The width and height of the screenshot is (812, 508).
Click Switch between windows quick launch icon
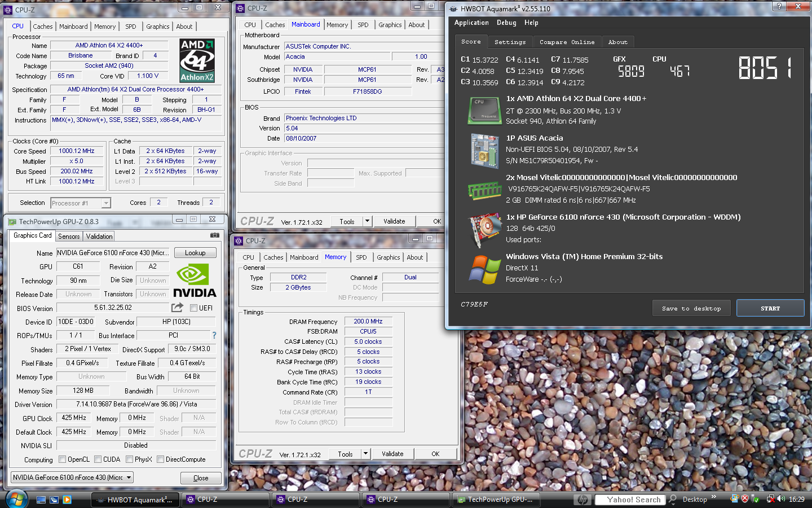(54, 500)
